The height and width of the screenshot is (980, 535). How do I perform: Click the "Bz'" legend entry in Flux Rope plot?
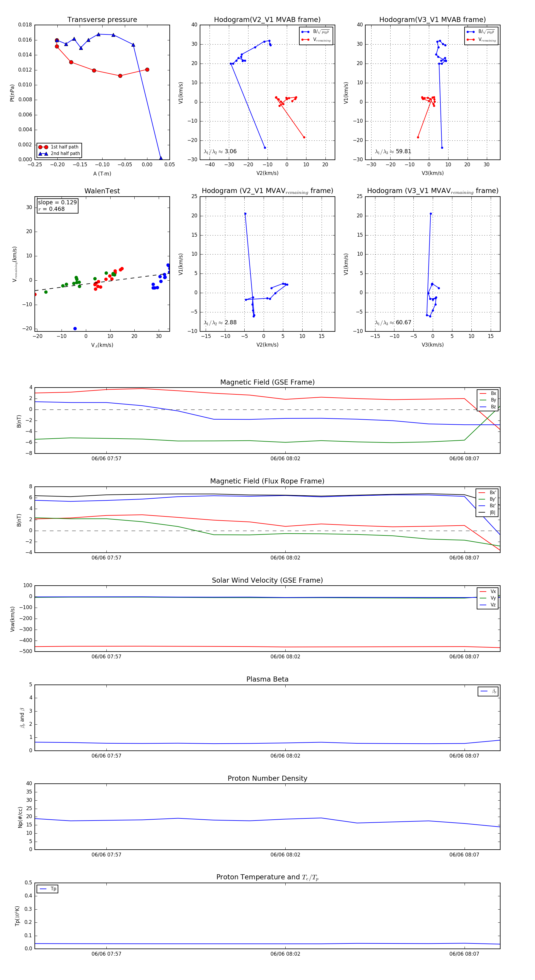pos(487,506)
